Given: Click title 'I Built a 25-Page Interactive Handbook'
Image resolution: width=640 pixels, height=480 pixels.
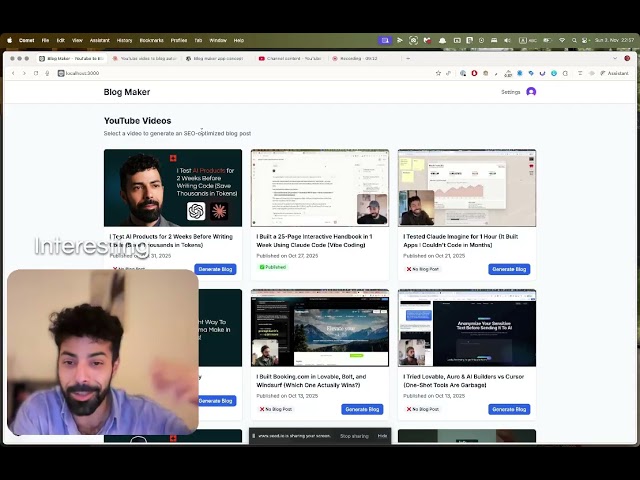Looking at the screenshot, I should (x=314, y=240).
